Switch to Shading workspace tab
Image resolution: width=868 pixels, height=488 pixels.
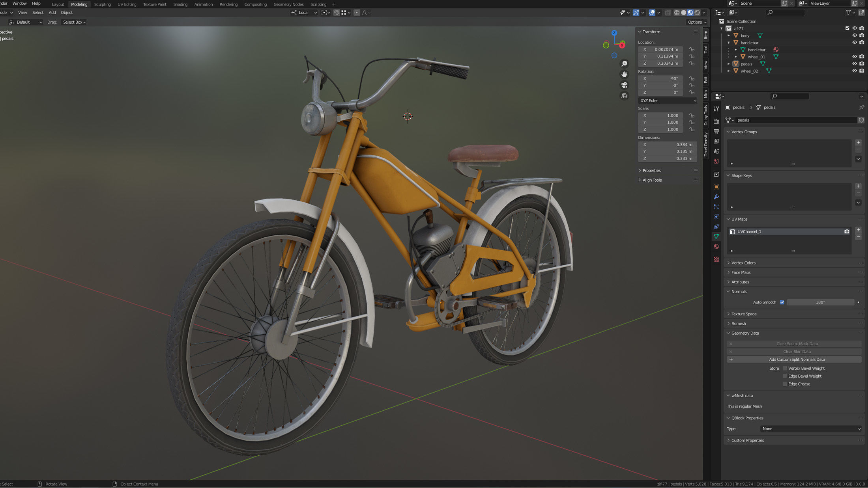(x=180, y=4)
